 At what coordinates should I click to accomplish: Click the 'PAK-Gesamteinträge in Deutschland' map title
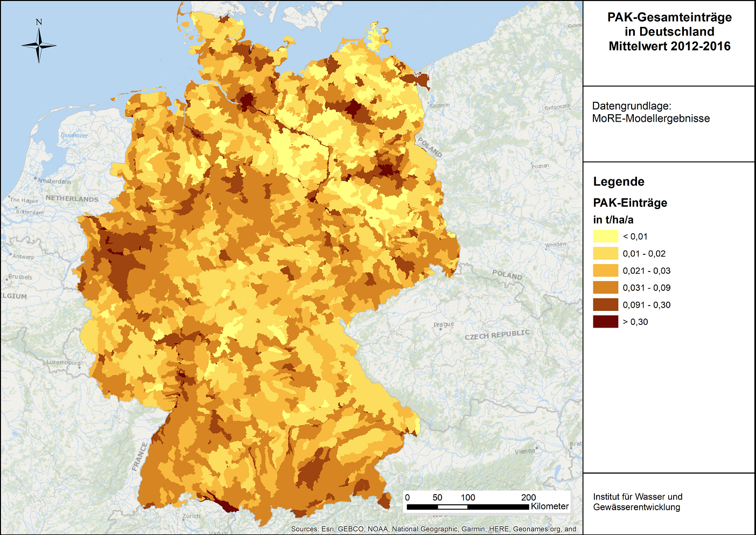669,32
